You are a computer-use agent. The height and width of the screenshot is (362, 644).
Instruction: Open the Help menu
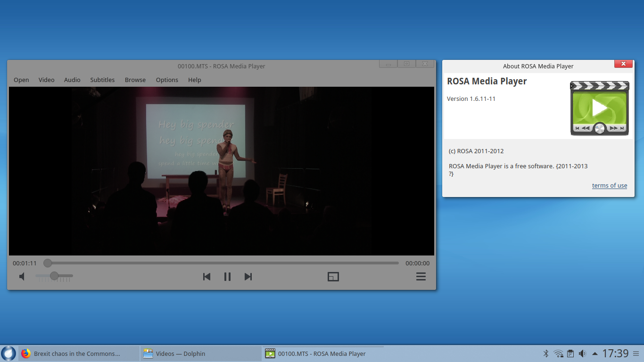pyautogui.click(x=195, y=80)
